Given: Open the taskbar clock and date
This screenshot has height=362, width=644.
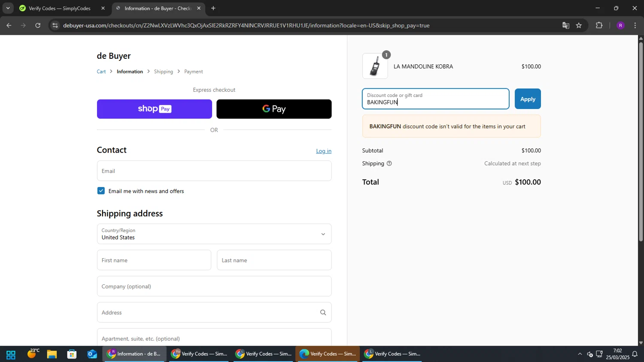Looking at the screenshot, I should click(x=617, y=354).
